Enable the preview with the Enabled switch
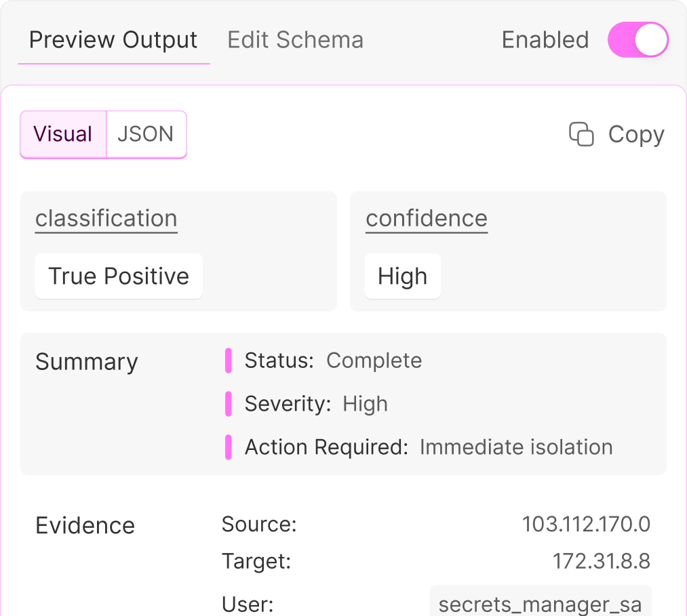The width and height of the screenshot is (687, 616). click(637, 40)
